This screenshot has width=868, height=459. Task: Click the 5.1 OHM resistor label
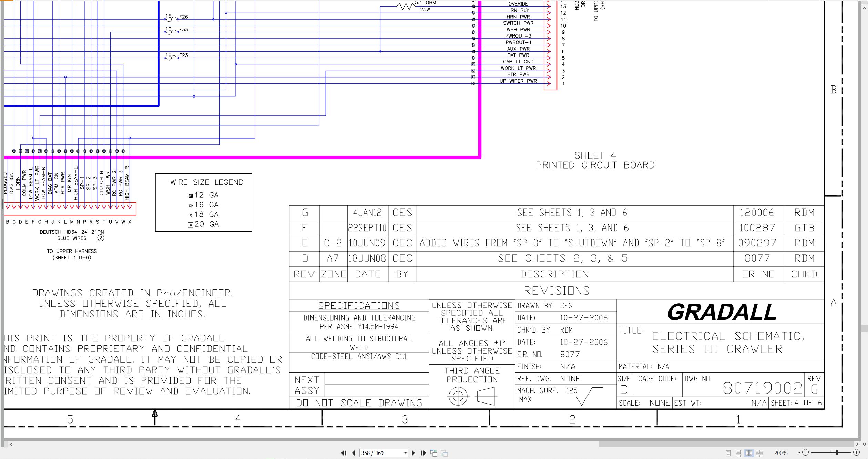pyautogui.click(x=426, y=3)
